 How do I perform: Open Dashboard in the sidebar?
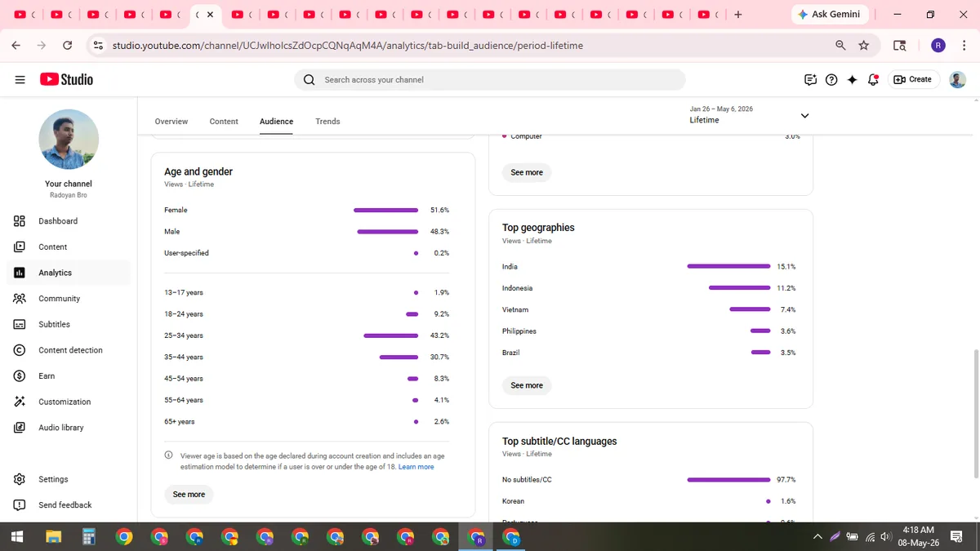(69, 221)
